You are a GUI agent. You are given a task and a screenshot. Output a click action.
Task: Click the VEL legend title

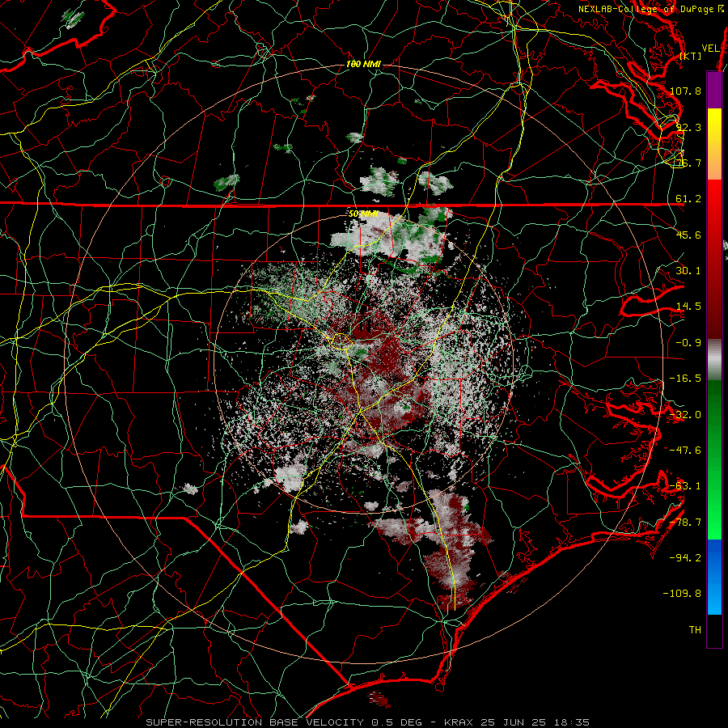710,49
